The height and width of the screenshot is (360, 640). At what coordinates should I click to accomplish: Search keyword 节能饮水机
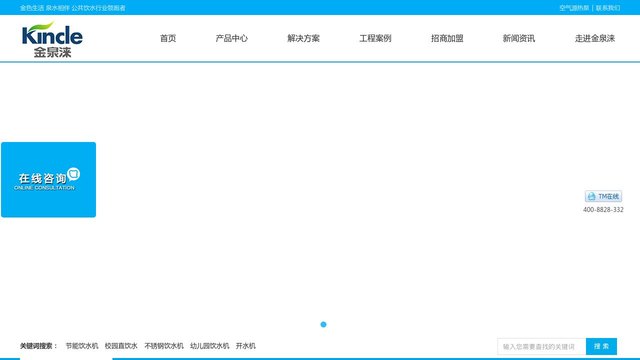[82, 346]
